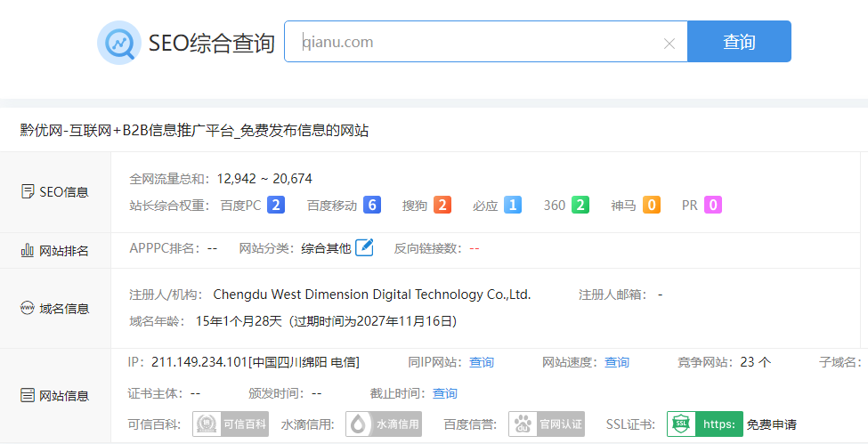Click the 搜狗 weight badge 2

(442, 206)
